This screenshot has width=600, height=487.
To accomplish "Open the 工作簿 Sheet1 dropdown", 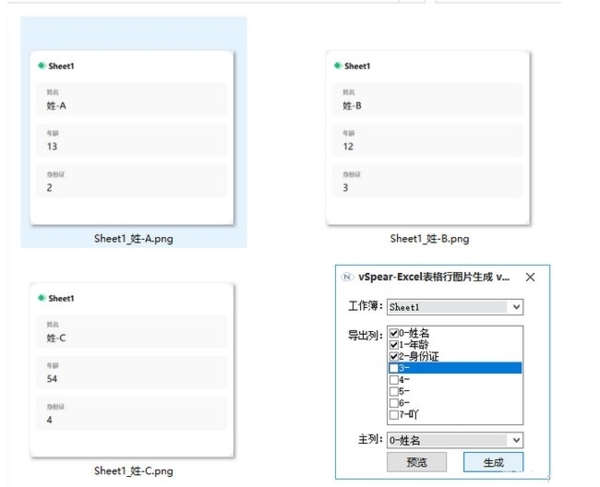I will click(455, 307).
